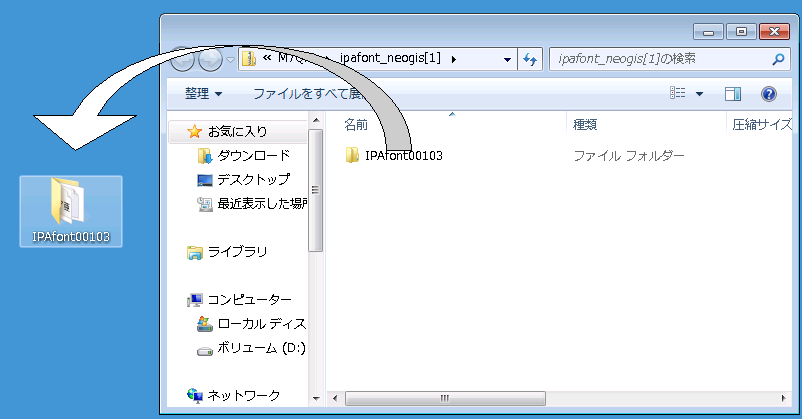Open ボリューム (D:) in the navigation pane

tap(261, 348)
